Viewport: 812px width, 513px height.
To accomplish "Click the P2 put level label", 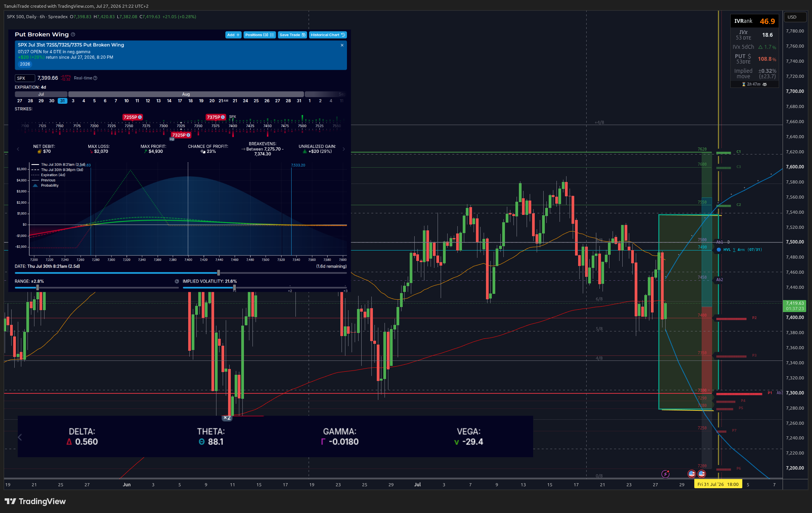I will (x=754, y=318).
